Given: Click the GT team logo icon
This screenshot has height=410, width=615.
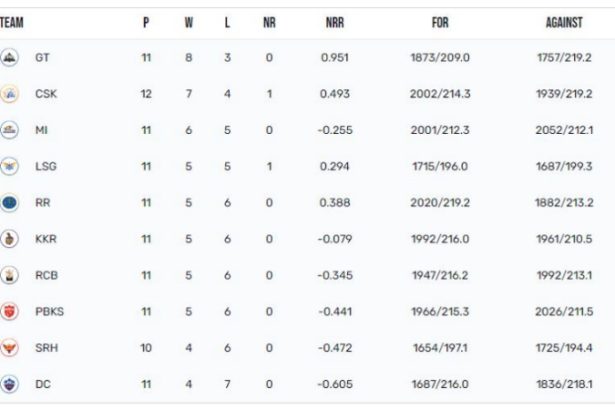Looking at the screenshot, I should [9, 58].
